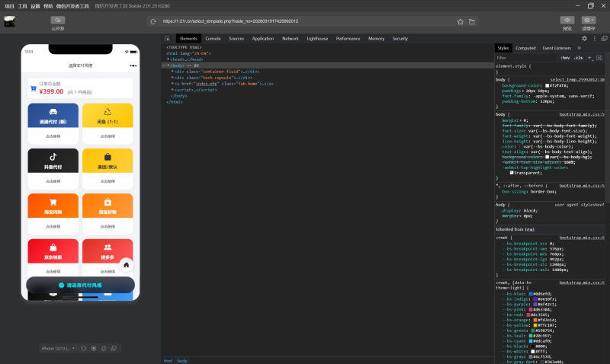Viewport: 610px width, 364px height.
Task: Open select_temp source link for body rule
Action: [x=577, y=80]
